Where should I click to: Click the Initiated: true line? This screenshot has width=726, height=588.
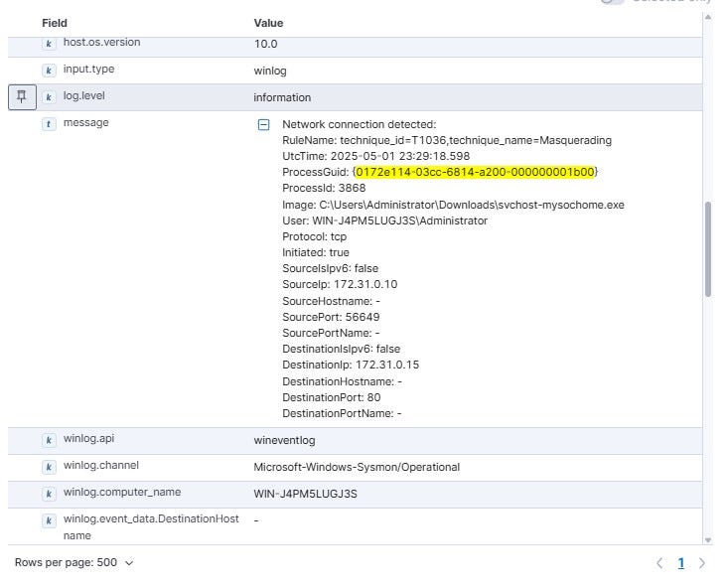pyautogui.click(x=316, y=253)
